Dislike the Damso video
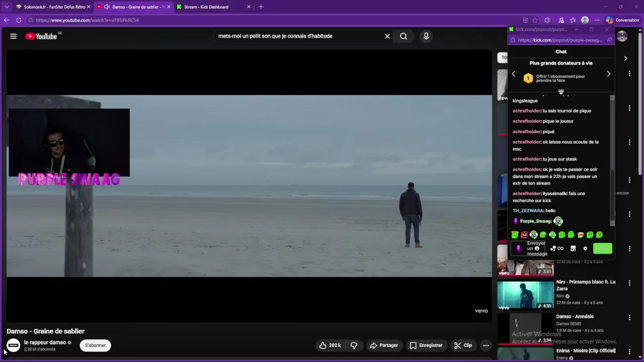The width and height of the screenshot is (644, 362). pyautogui.click(x=354, y=345)
